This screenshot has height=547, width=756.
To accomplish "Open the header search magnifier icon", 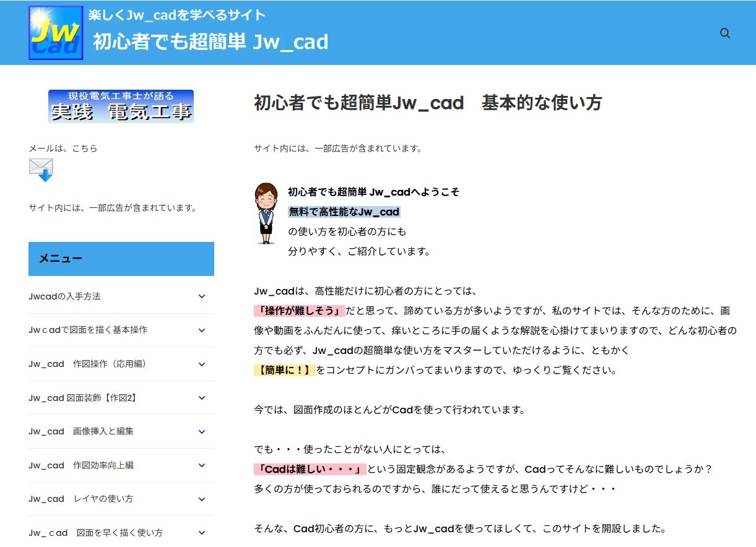I will 725,33.
